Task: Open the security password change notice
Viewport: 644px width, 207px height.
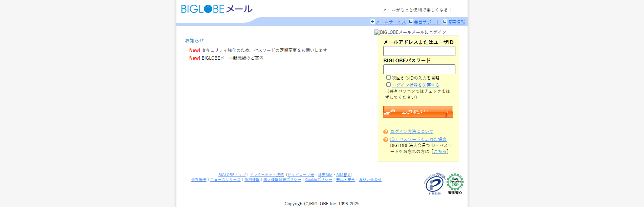Action: [x=264, y=50]
